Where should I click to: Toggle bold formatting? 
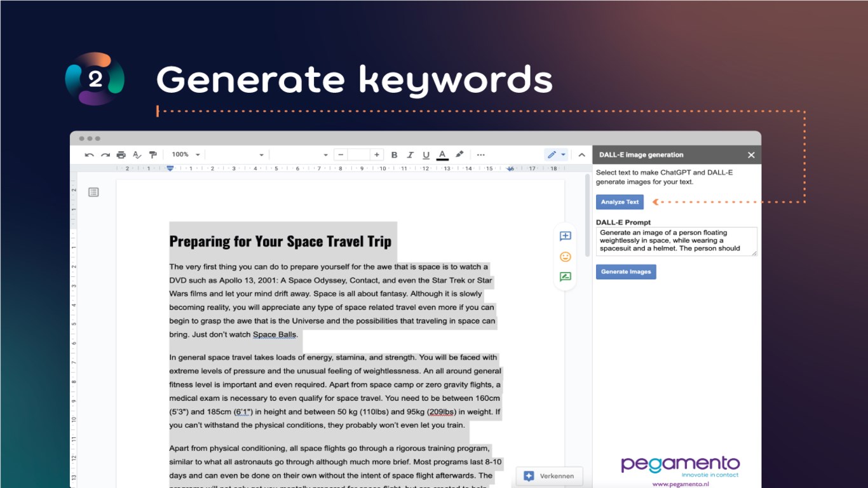tap(394, 155)
